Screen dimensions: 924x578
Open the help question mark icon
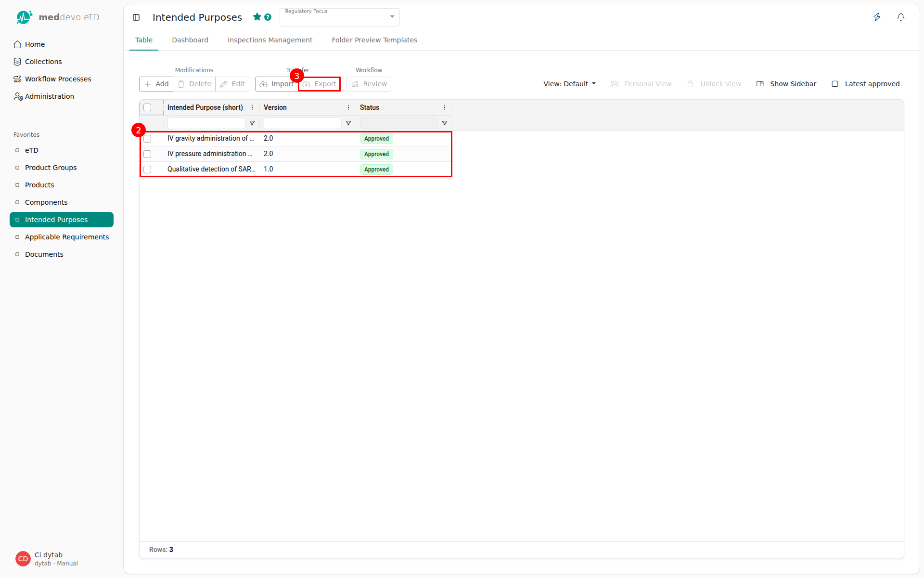268,17
